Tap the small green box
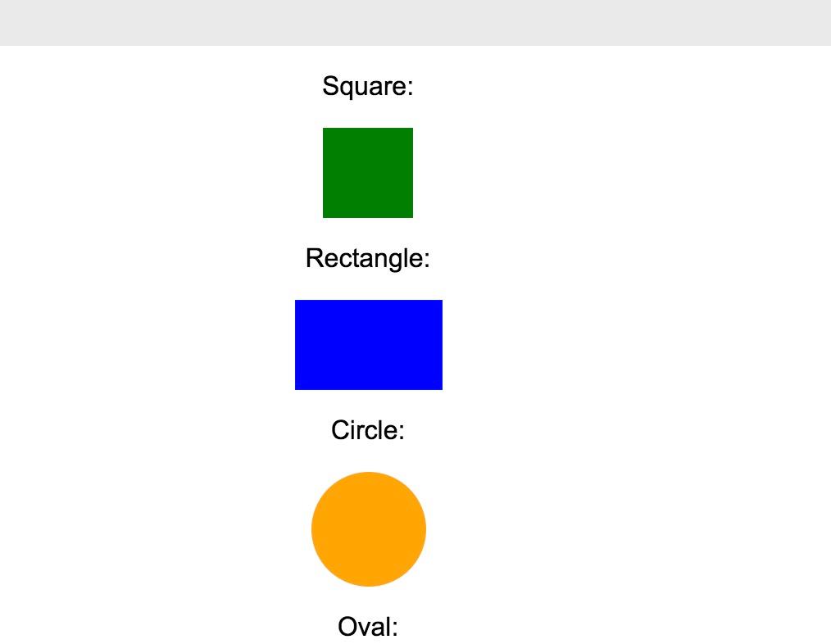The image size is (831, 644). point(368,173)
